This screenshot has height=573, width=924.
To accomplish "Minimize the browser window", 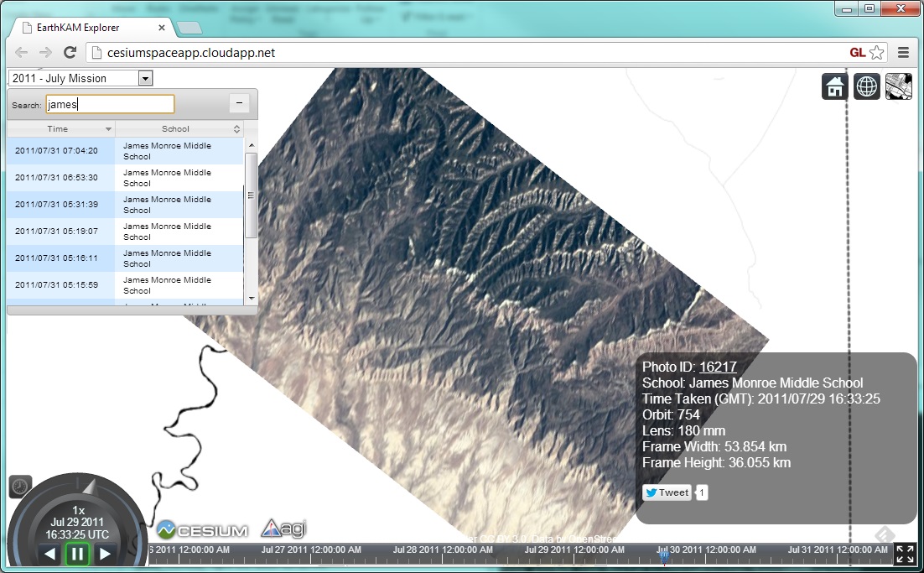I will (847, 9).
